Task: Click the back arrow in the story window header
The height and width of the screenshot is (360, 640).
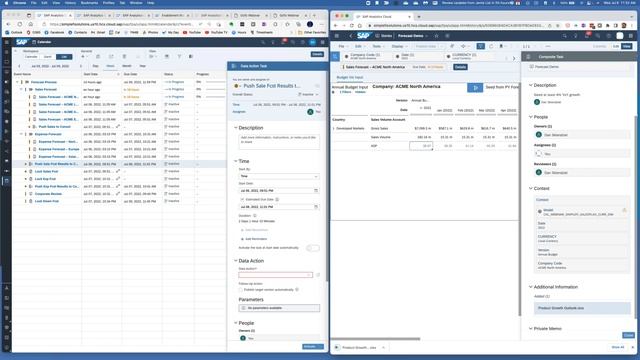Action: tap(351, 36)
